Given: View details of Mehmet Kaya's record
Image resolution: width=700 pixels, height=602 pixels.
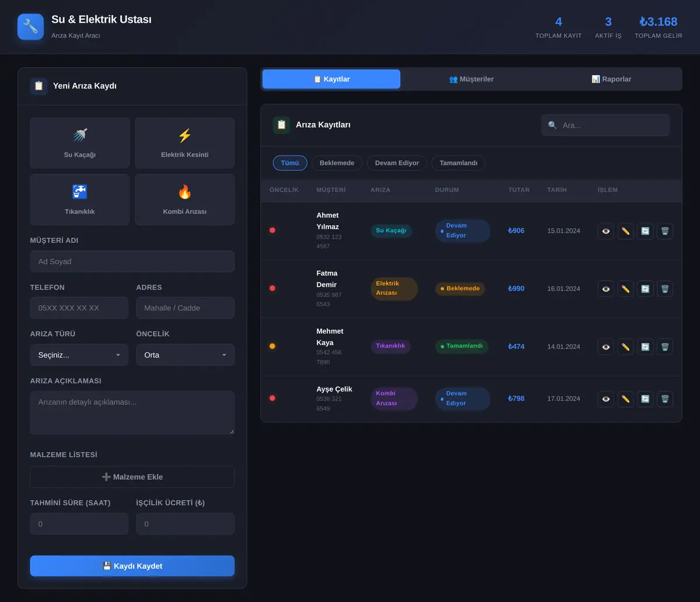Looking at the screenshot, I should (606, 346).
